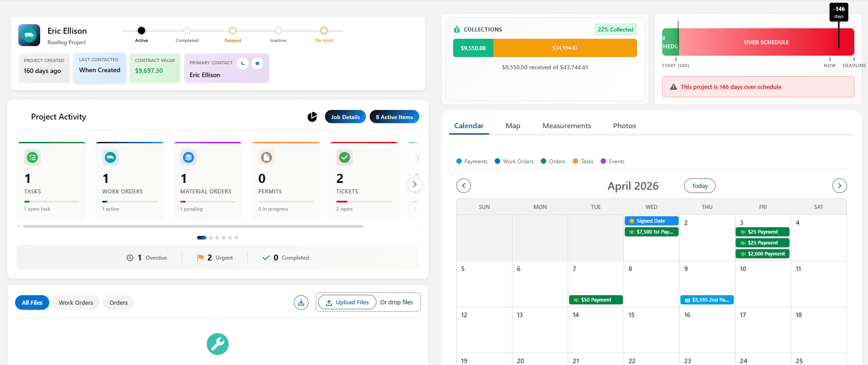Click the Work Orders truck icon
Viewport: 868px width, 365px height.
tap(110, 157)
